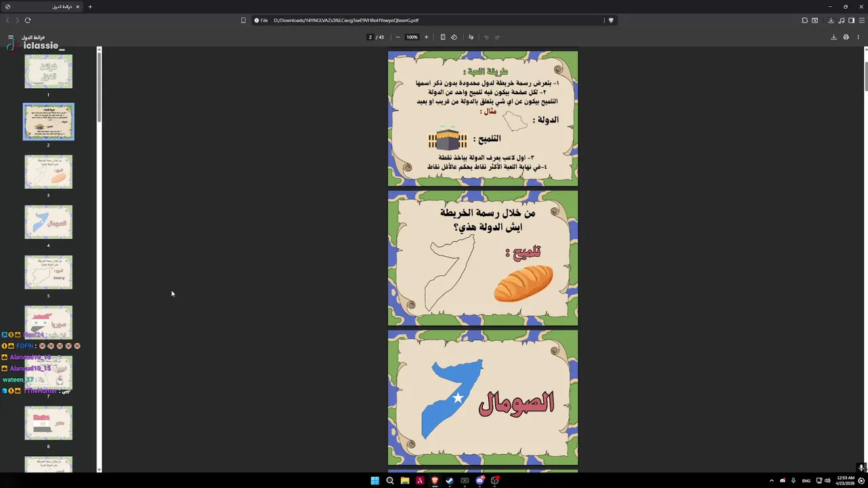Open the Brave browser taskbar icon
Screen dimensions: 868x488
[x=435, y=481]
